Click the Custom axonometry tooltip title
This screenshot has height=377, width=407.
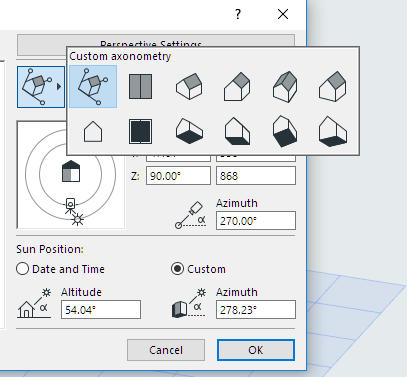120,56
